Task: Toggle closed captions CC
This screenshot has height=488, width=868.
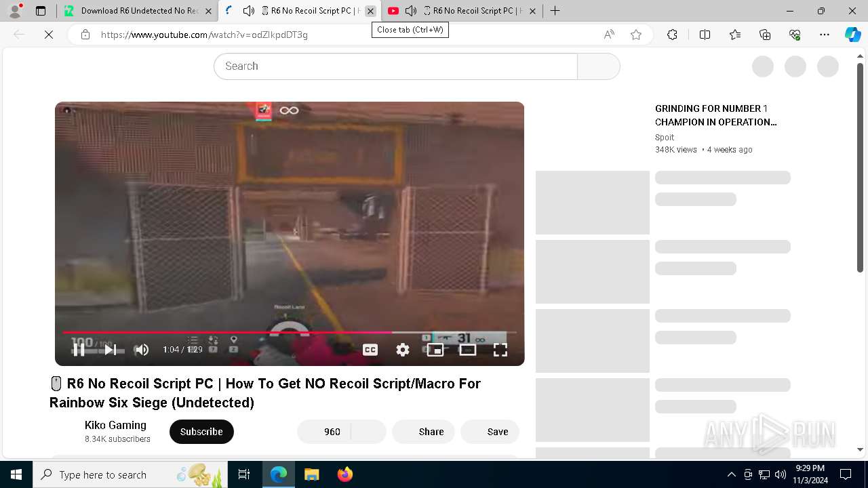Action: click(370, 350)
